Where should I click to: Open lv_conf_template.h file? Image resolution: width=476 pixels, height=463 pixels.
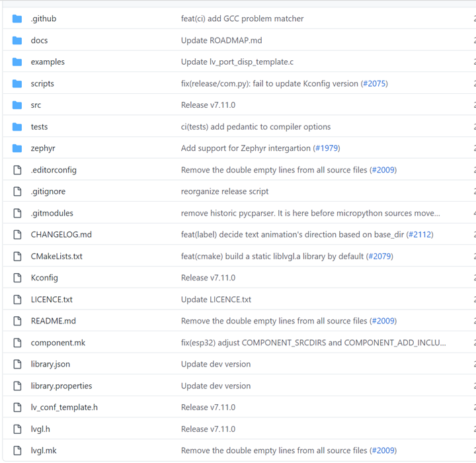click(x=64, y=407)
